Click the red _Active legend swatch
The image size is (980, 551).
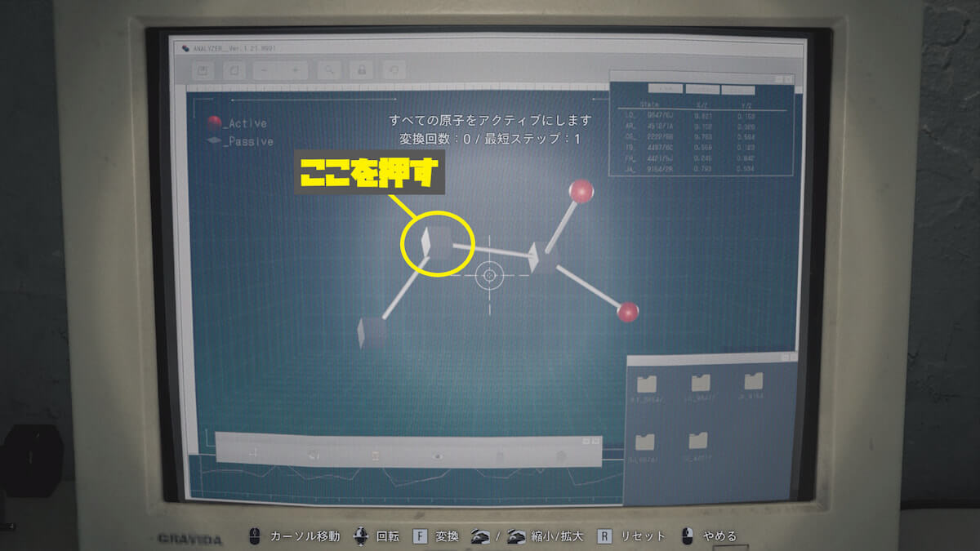click(x=214, y=123)
